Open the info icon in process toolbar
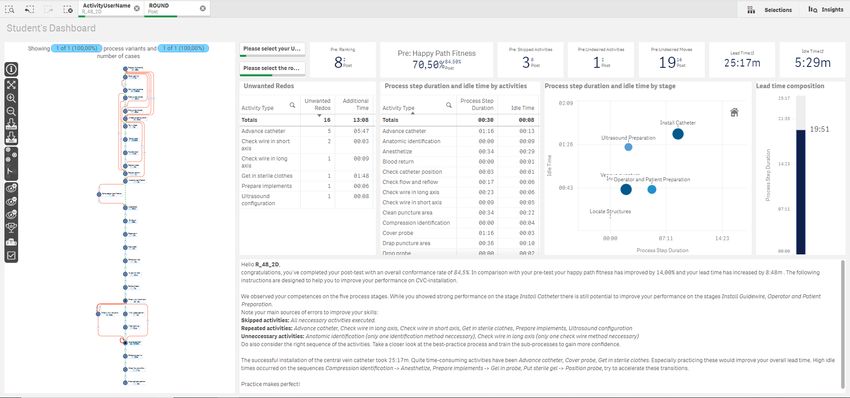850x398 pixels. (x=11, y=69)
